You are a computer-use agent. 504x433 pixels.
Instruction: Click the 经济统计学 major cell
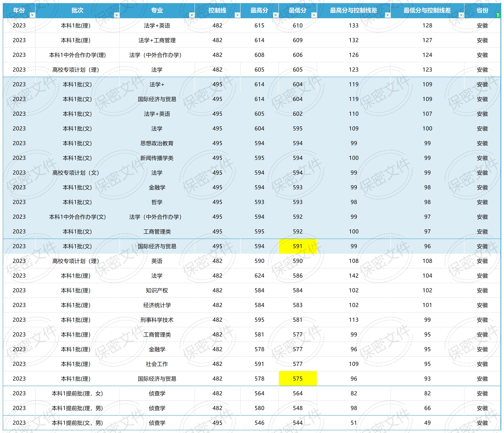157,305
